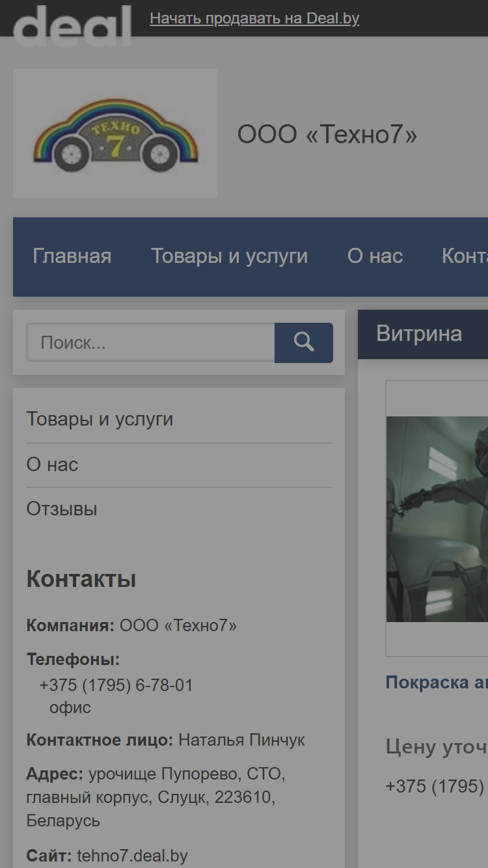The image size is (488, 868).
Task: Click the car painting product photo
Action: tap(437, 519)
